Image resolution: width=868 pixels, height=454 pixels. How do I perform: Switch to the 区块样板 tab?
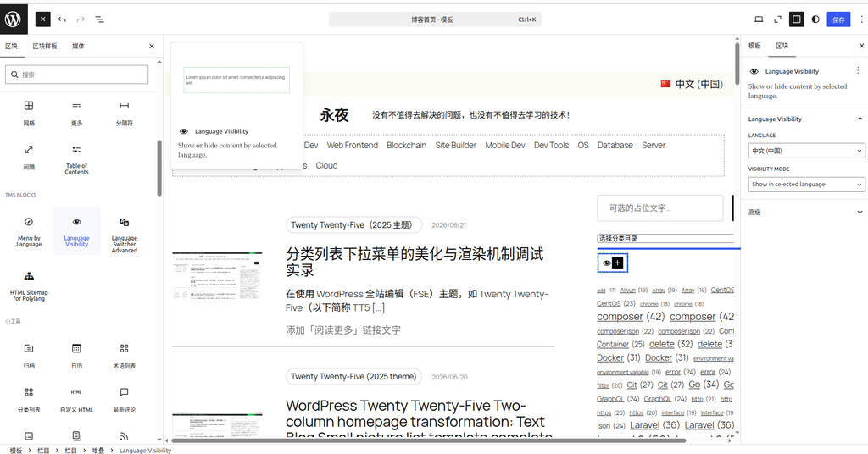[45, 46]
